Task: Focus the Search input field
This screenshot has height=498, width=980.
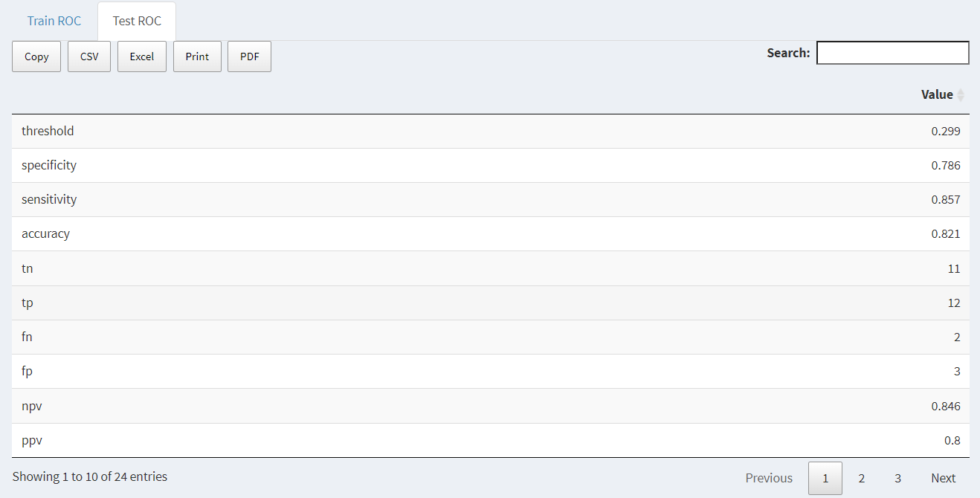Action: (892, 53)
